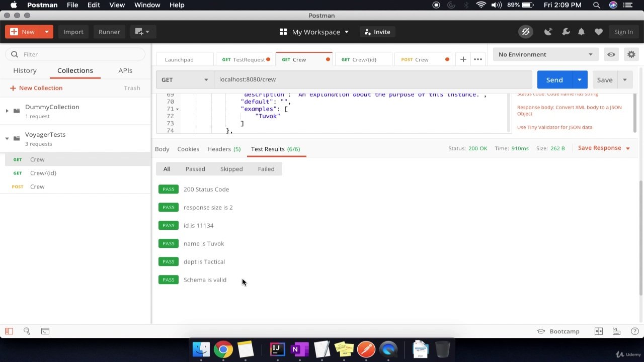Open the response Headers tab
The width and height of the screenshot is (644, 362).
[224, 149]
